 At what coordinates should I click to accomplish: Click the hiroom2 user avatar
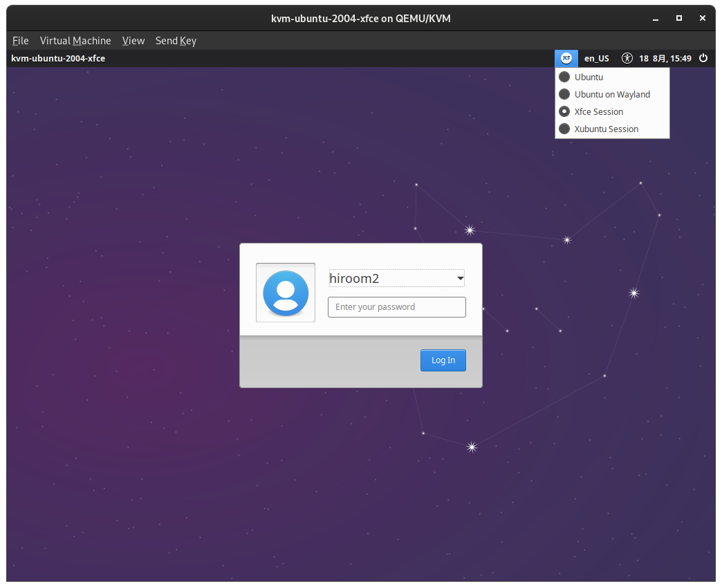pyautogui.click(x=286, y=293)
